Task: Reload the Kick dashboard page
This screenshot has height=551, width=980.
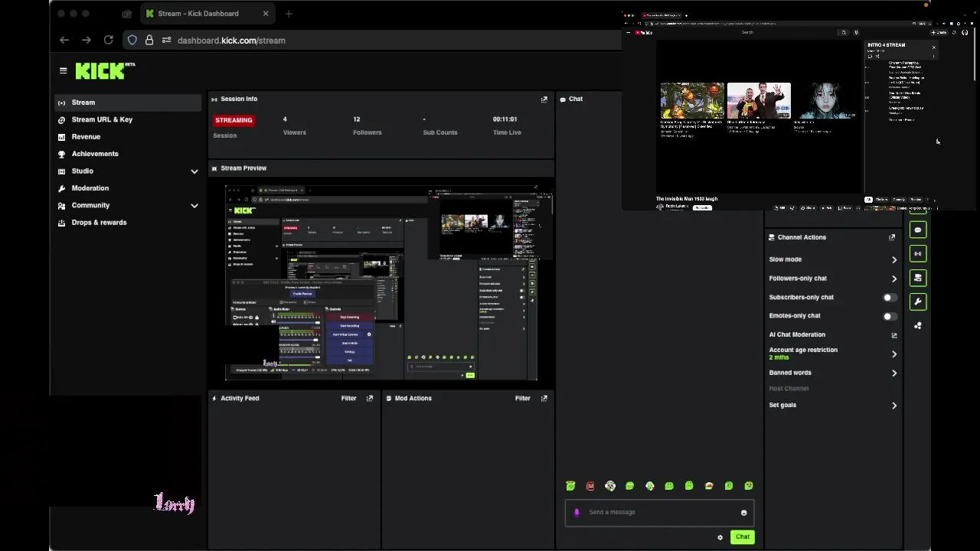Action: click(x=109, y=40)
